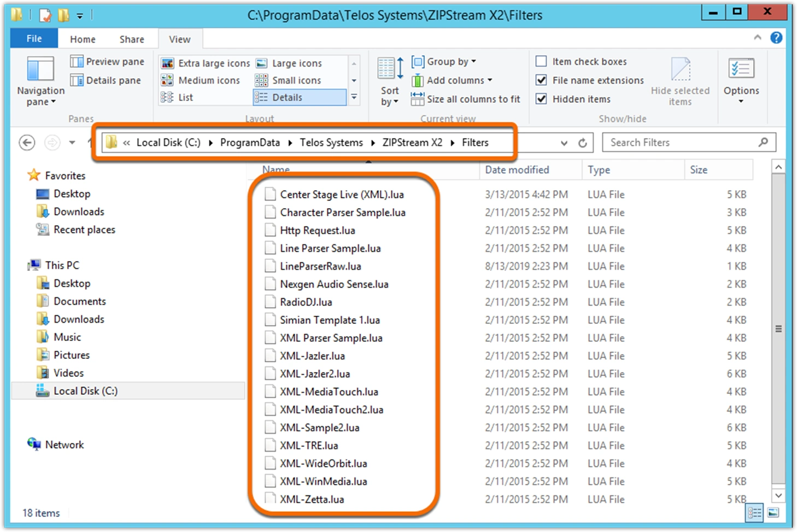Open the Sort by menu
797x532 pixels.
click(390, 81)
